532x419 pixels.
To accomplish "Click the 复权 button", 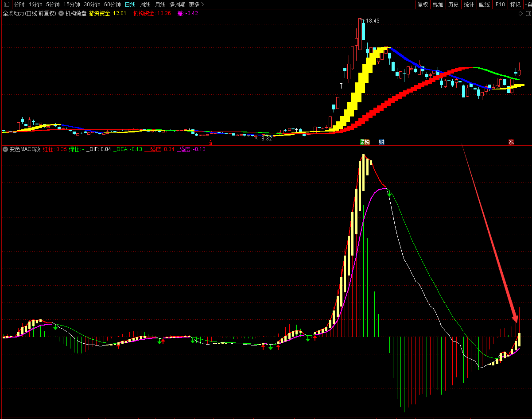I will click(x=423, y=4).
